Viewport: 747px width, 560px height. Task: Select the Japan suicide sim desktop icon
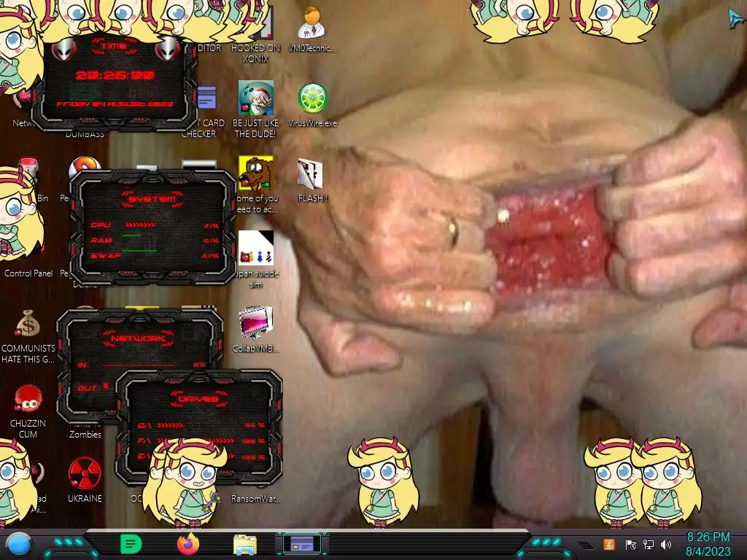pos(256,260)
